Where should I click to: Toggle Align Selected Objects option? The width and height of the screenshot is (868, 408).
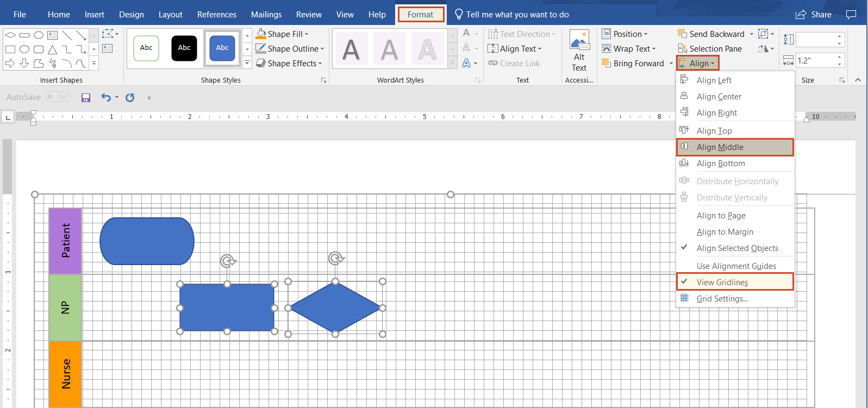tap(737, 248)
